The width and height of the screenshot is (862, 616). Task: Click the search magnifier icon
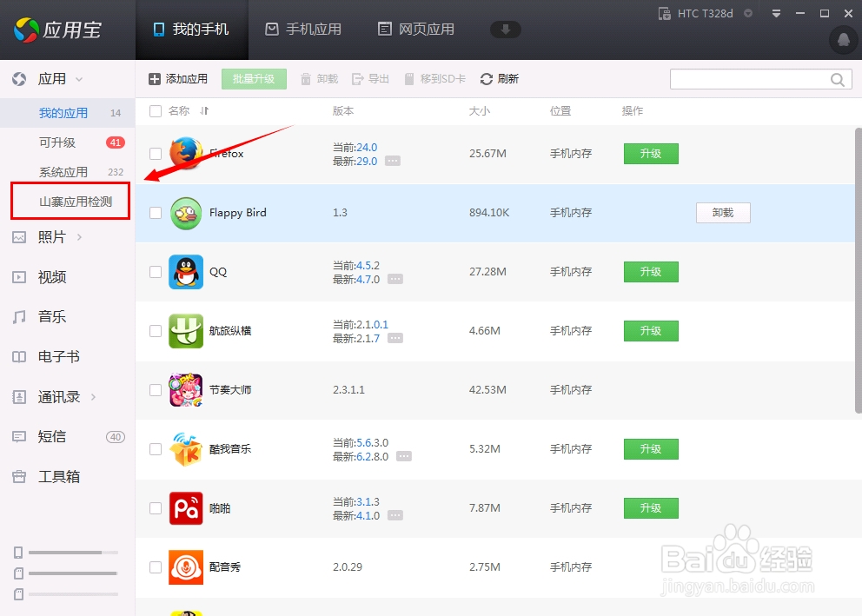[x=838, y=80]
